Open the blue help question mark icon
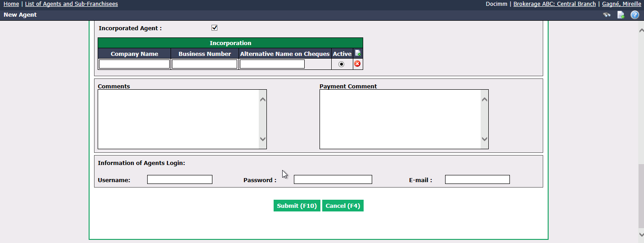This screenshot has height=243, width=644. (x=635, y=15)
